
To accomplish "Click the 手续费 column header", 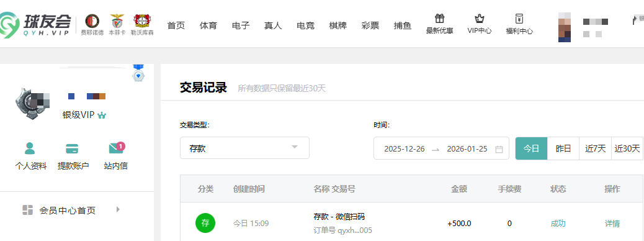I will click(510, 189).
